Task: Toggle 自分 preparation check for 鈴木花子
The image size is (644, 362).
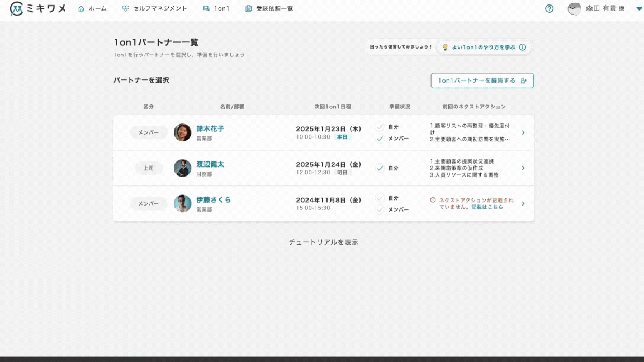Action: [380, 127]
